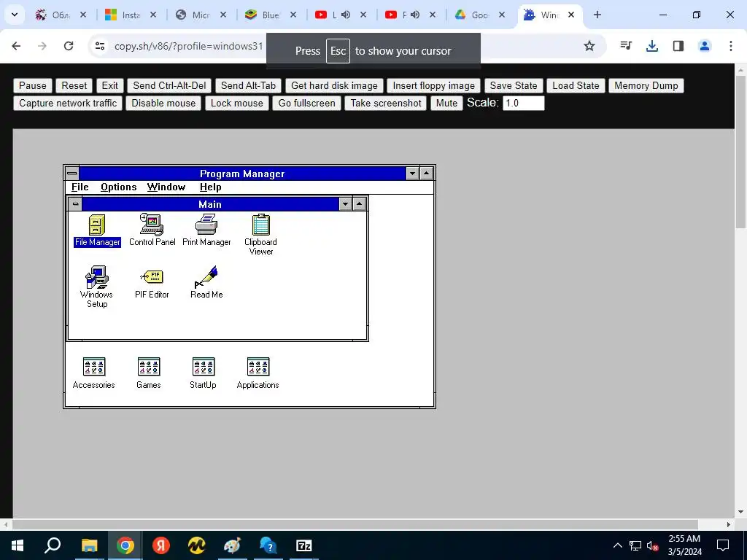Toggle the Disable mouse button
This screenshot has width=747, height=560.
163,104
